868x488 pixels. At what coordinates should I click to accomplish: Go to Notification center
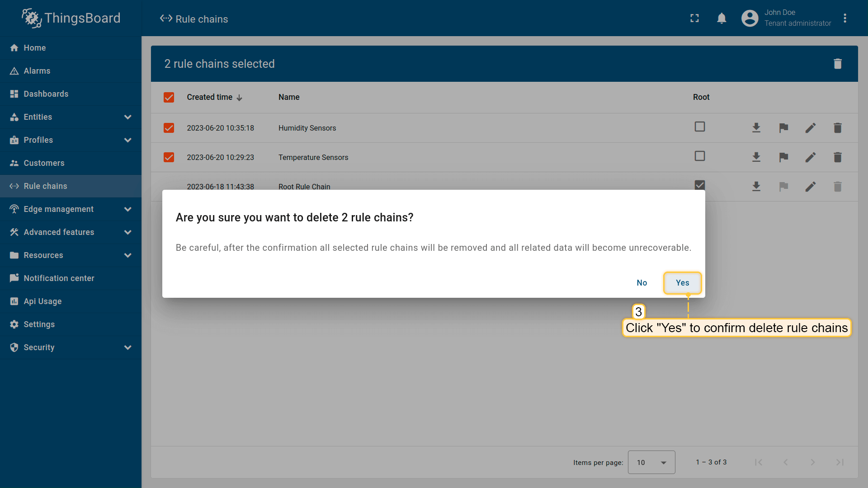59,278
